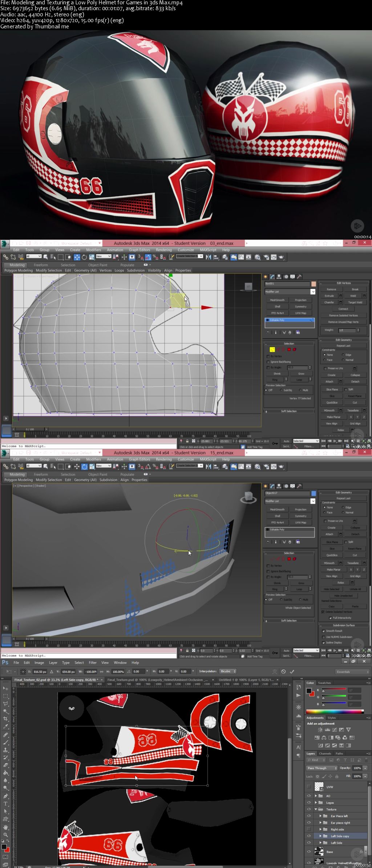The image size is (372, 868).
Task: Select Polygon sub-object level in 15_end.max
Action: [x=289, y=559]
